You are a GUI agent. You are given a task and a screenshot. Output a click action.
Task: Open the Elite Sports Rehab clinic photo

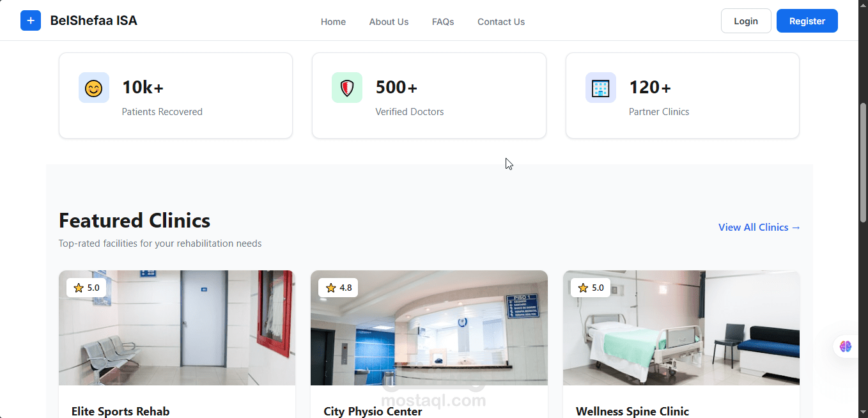(177, 328)
